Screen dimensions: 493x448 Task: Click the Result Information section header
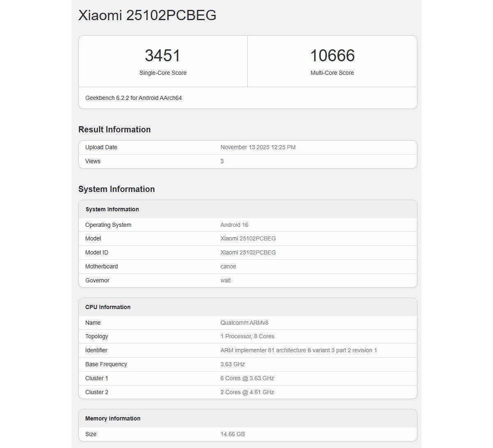coord(114,129)
